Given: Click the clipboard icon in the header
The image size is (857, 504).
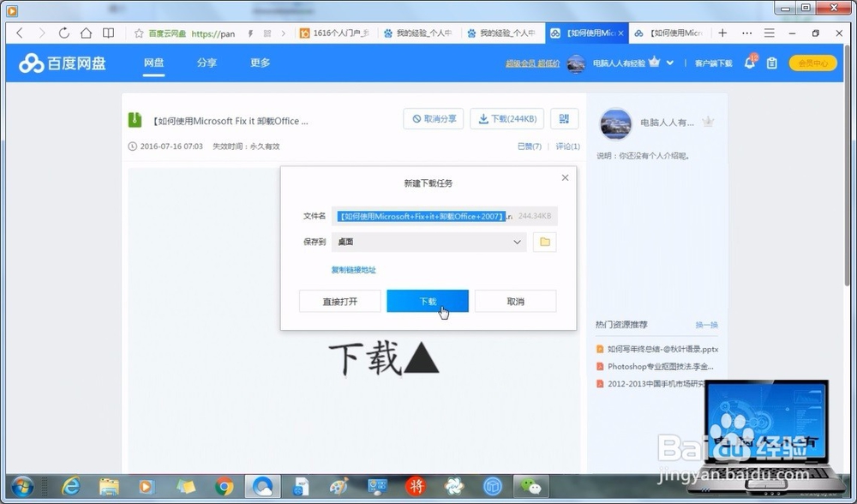Looking at the screenshot, I should pos(772,63).
